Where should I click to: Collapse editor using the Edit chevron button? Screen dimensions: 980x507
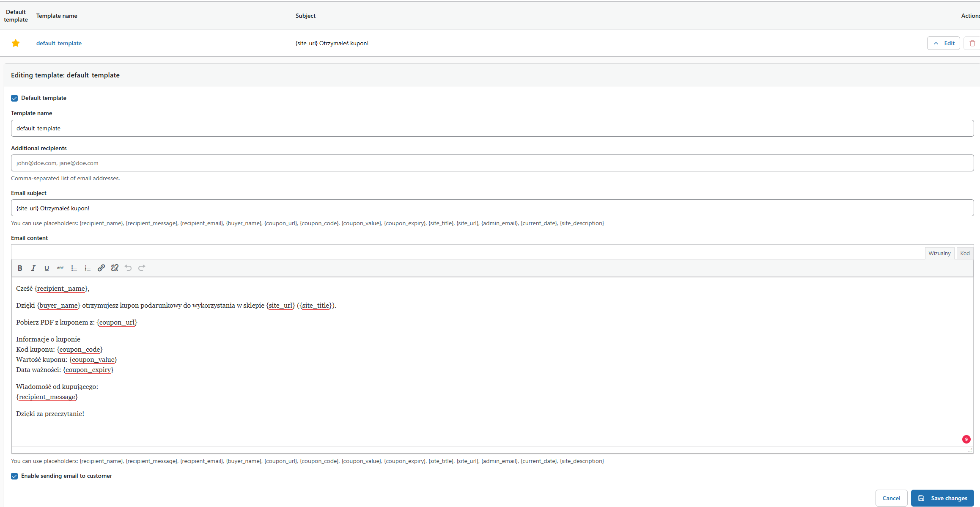tap(943, 43)
